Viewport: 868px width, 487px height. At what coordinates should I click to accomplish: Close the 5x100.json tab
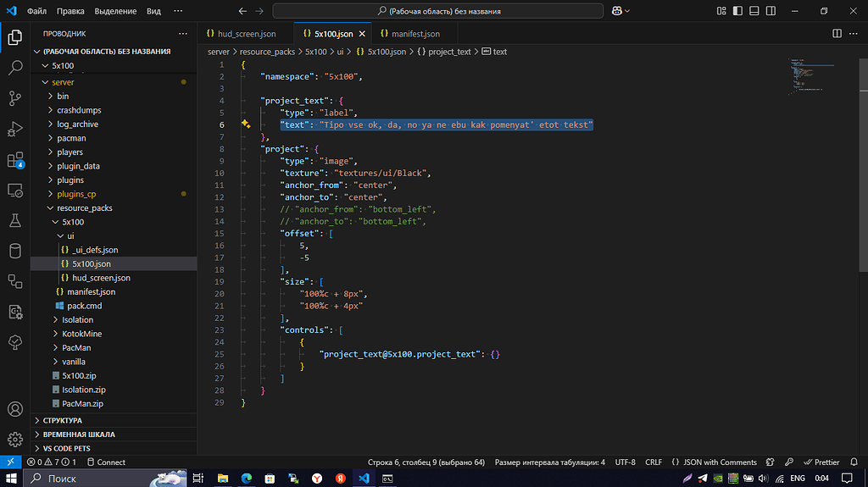(x=362, y=34)
